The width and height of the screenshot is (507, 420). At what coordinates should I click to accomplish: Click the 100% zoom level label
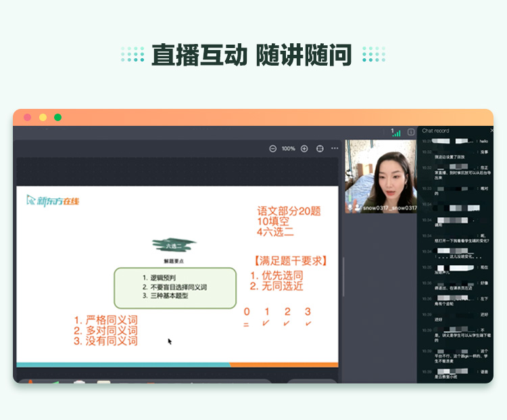click(x=289, y=149)
